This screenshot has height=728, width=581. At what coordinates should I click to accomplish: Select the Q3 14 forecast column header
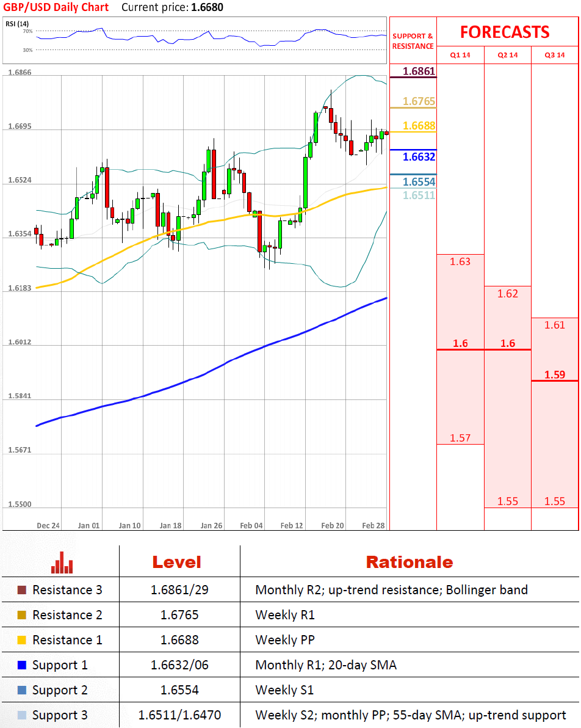tap(555, 55)
